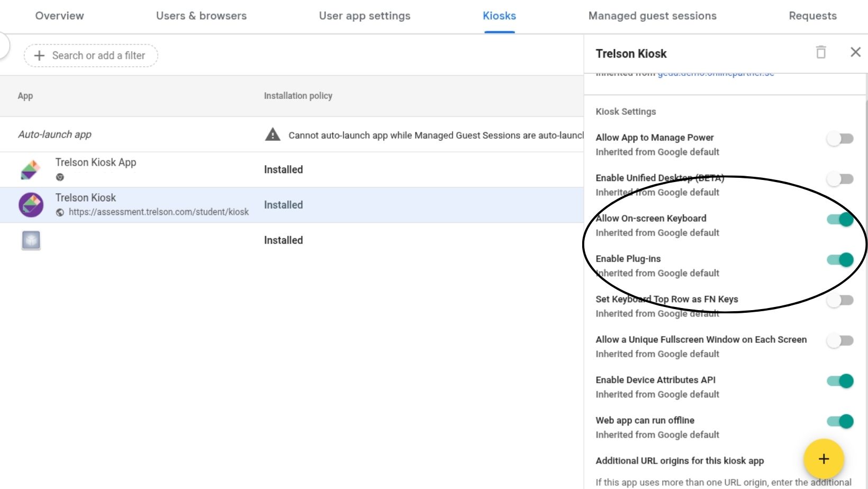Click the Trelson Kiosk row title
Image resolution: width=868 pixels, height=489 pixels.
tap(85, 197)
